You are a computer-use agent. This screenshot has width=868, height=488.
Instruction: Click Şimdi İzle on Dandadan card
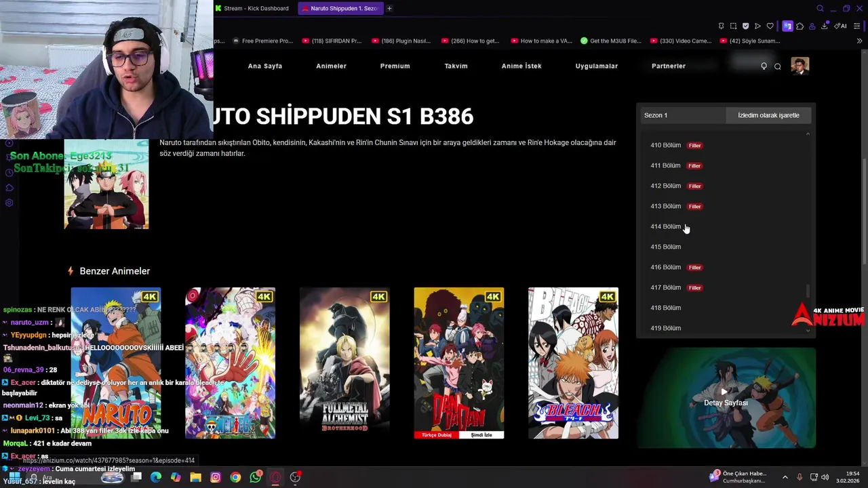pos(481,435)
